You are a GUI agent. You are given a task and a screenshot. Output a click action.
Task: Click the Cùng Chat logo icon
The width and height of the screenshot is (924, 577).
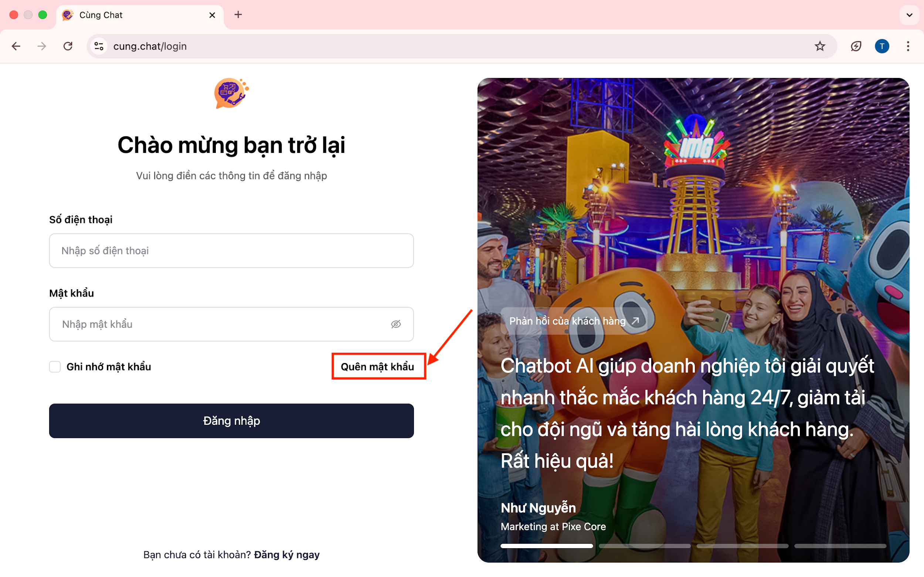tap(231, 93)
